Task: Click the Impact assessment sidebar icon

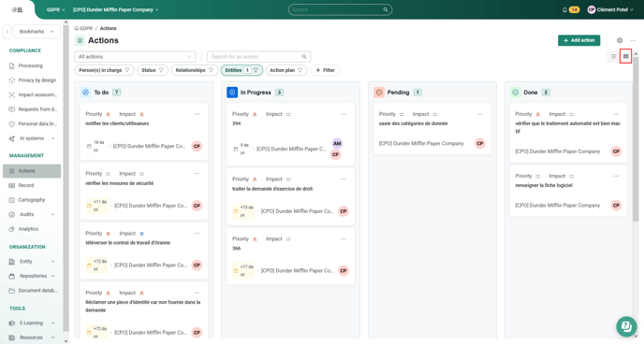Action: (11, 94)
